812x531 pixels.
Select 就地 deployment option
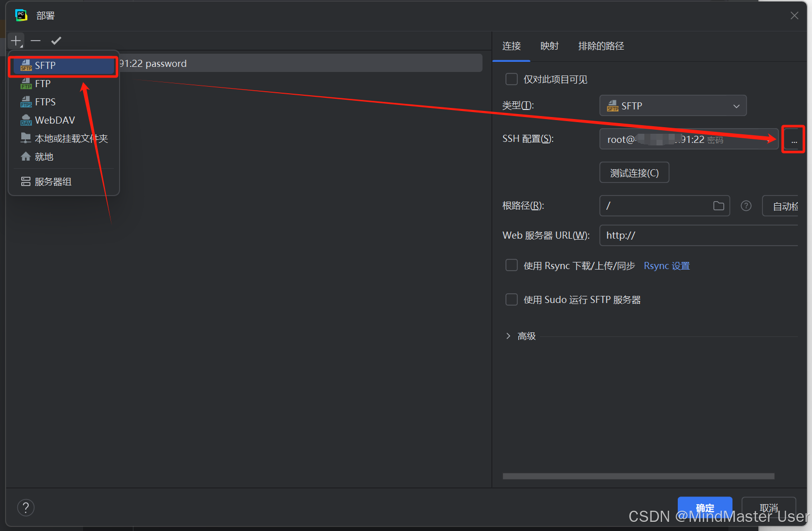pyautogui.click(x=44, y=156)
